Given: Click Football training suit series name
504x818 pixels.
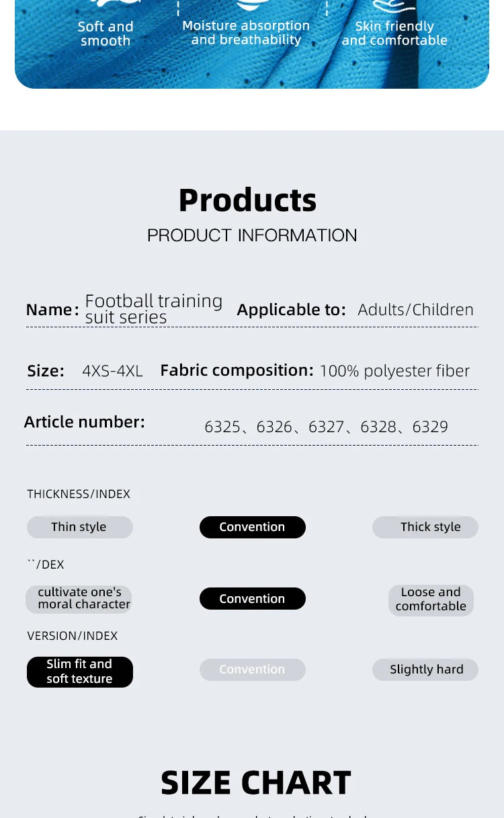Looking at the screenshot, I should pos(153,309).
